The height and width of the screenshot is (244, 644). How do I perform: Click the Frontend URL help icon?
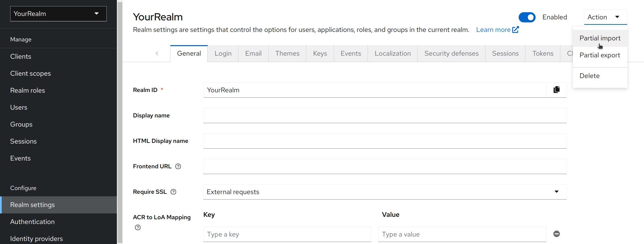point(178,166)
